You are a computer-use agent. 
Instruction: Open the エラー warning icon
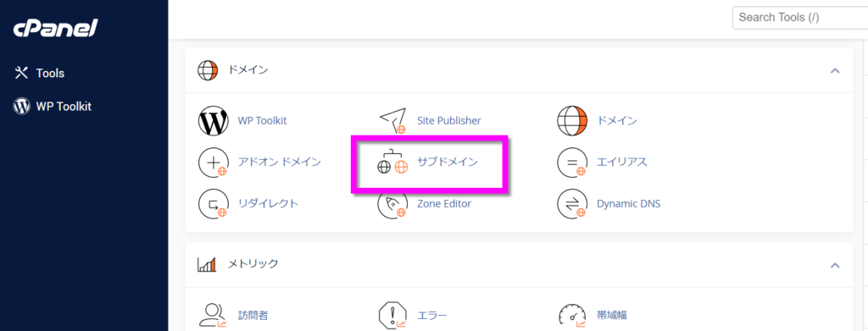392,316
